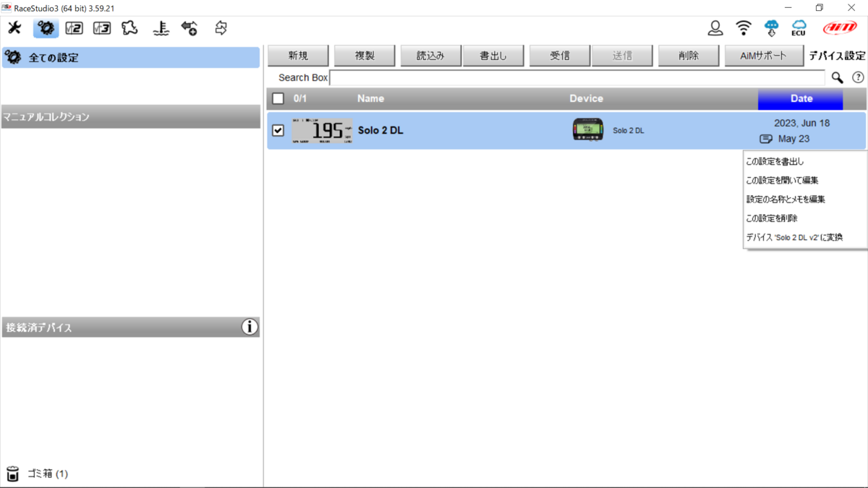Click the マニュアルコレクション section header
The height and width of the screenshot is (488, 868).
[x=131, y=116]
